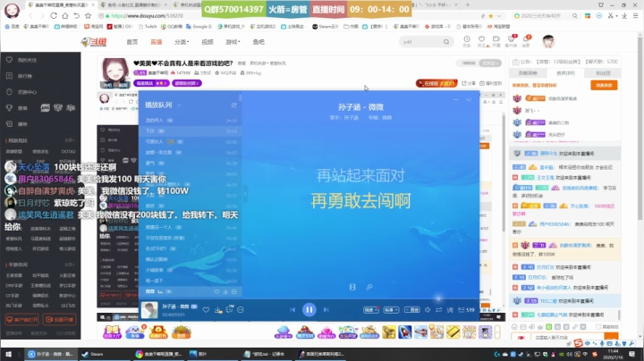Click the share icon in play queue header
Screen dimensions: 644x361
point(233,105)
